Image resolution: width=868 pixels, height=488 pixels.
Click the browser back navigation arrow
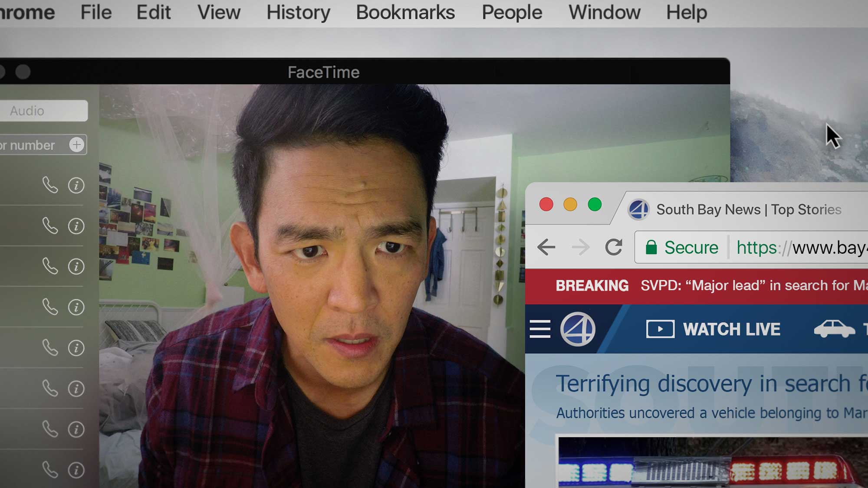click(546, 247)
